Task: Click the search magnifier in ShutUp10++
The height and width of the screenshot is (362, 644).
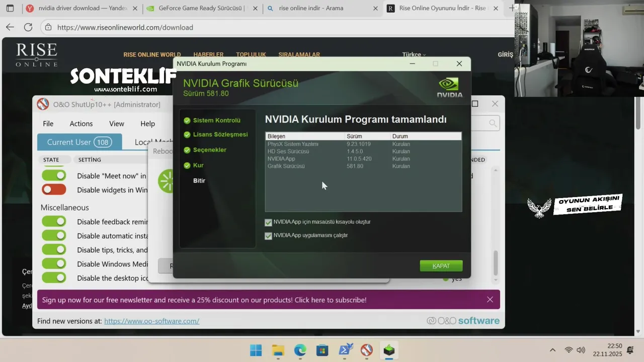Action: coord(493,124)
